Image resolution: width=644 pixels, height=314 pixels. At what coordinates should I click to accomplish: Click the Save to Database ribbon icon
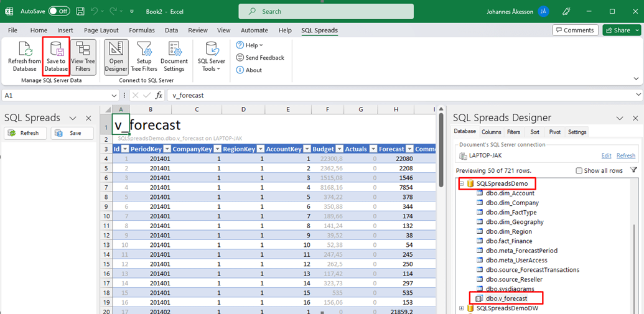pos(56,50)
